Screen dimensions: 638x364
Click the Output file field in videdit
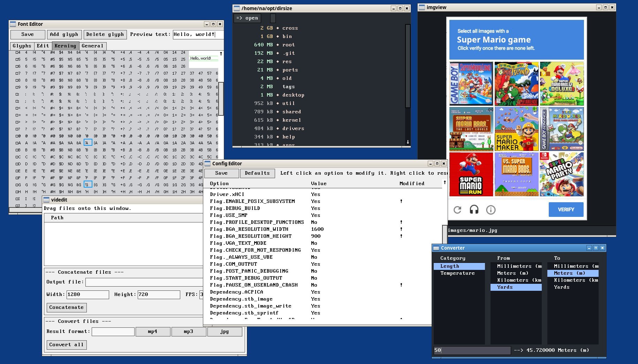click(x=144, y=282)
